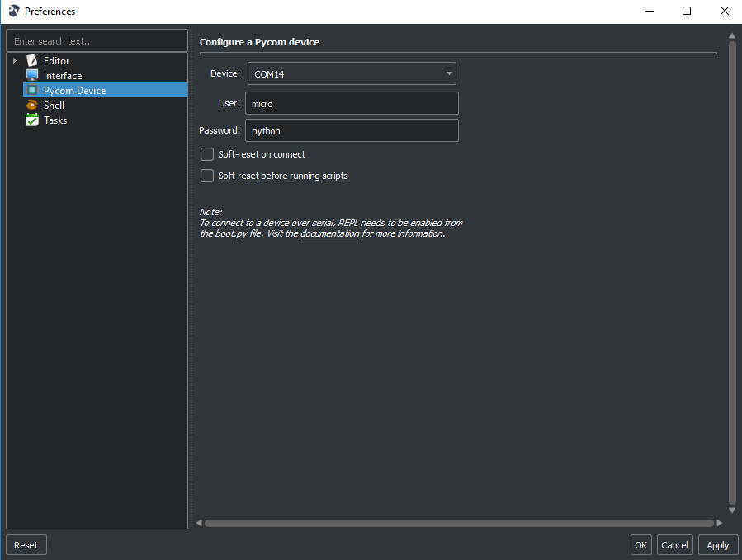
Task: Click the Editor pencil icon in the tree
Action: click(31, 60)
